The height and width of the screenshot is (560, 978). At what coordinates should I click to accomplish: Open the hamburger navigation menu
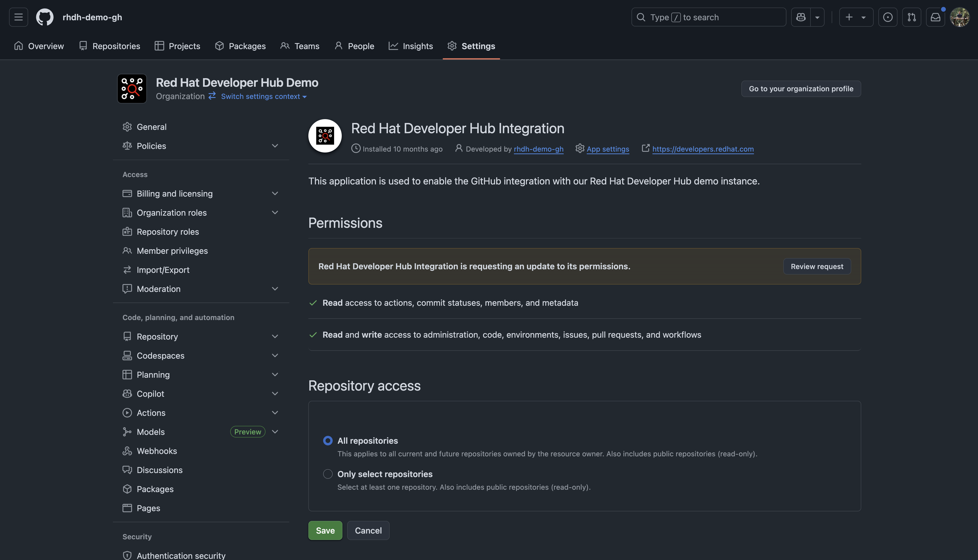[18, 17]
